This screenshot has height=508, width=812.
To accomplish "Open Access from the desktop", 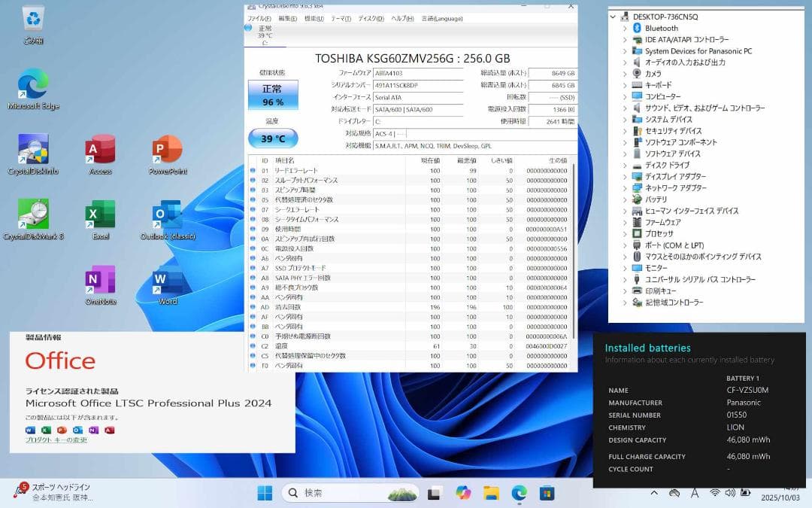I will pyautogui.click(x=99, y=149).
